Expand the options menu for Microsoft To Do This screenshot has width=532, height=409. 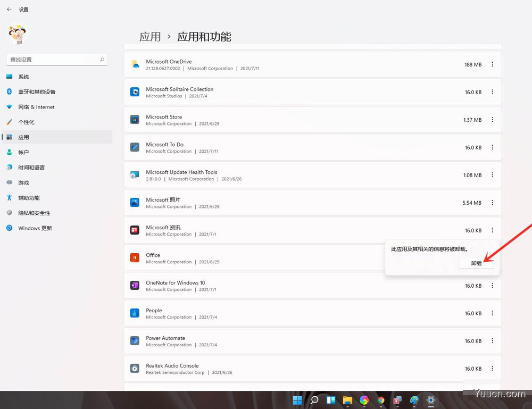pos(492,147)
